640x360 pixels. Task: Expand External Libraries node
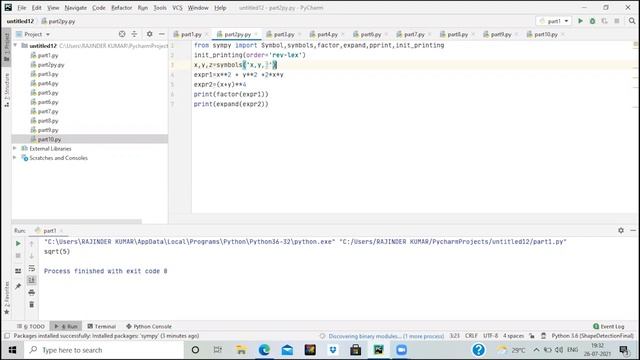[15, 149]
